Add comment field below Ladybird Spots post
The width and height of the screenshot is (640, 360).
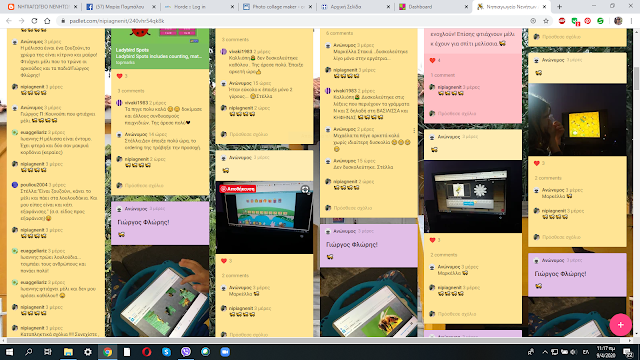144,185
